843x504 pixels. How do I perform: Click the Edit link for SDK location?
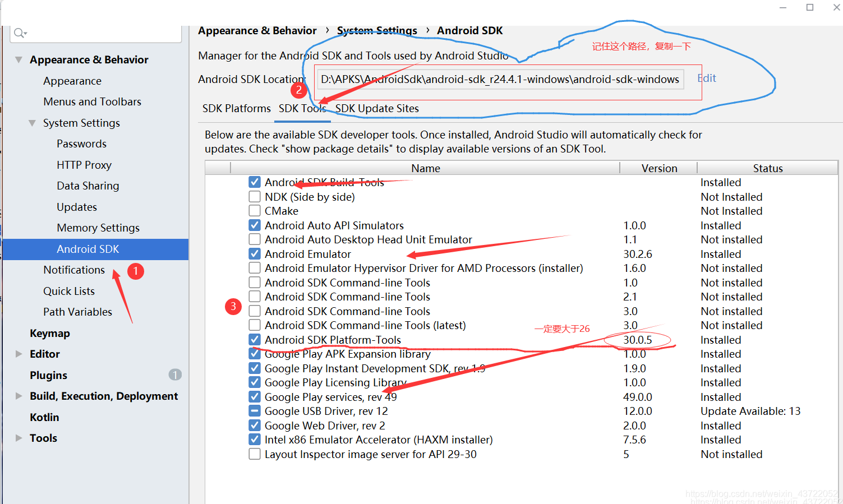coord(707,78)
